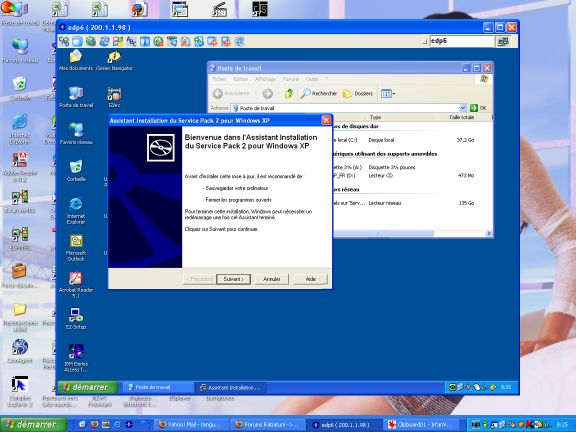Close the Service Pack 2 wizard dialog
The height and width of the screenshot is (432, 576).
coord(326,120)
